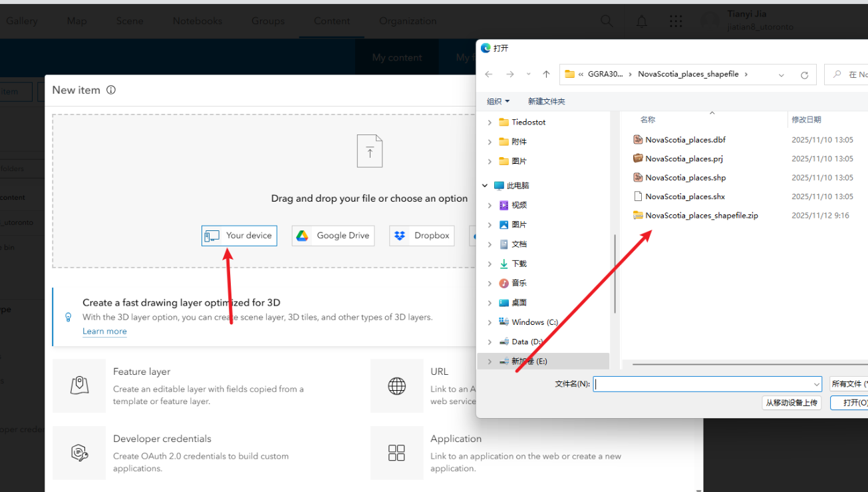Viewport: 868px width, 492px height.
Task: Click the info icon next to New item
Action: (111, 90)
